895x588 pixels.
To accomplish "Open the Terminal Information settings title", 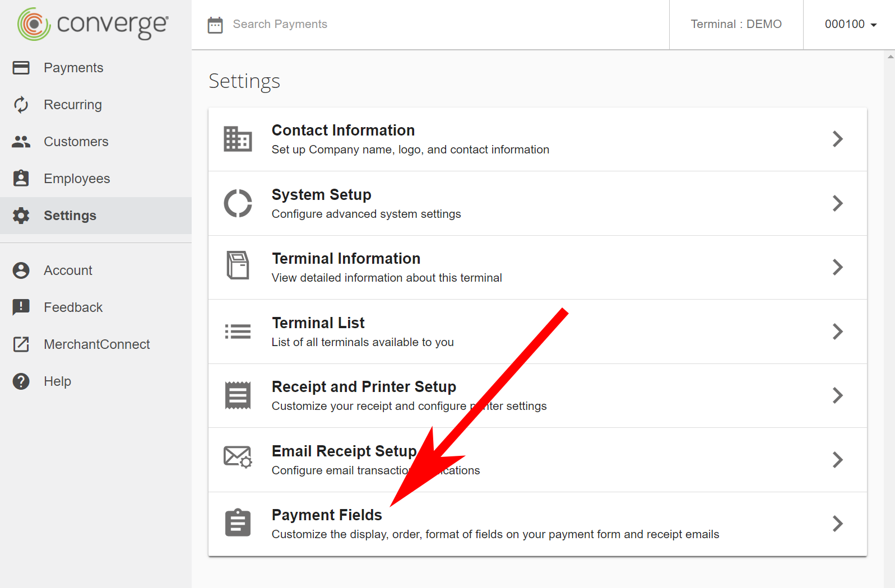I will (x=346, y=259).
